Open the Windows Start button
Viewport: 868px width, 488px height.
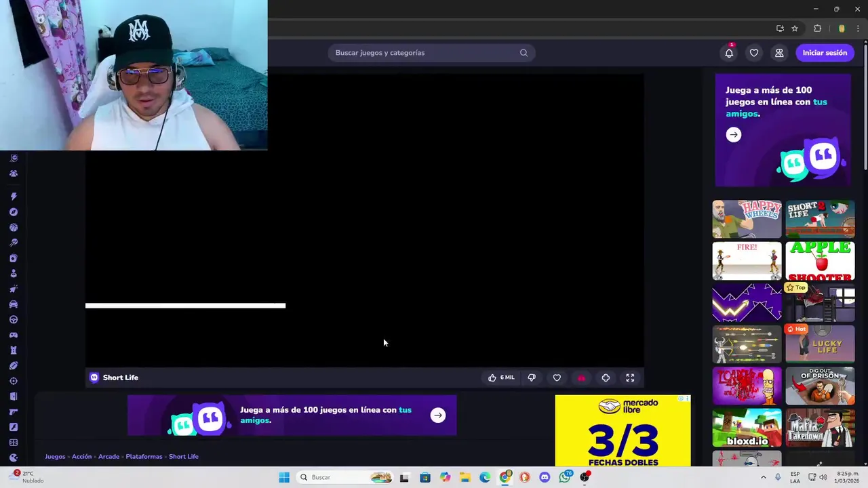pyautogui.click(x=284, y=477)
